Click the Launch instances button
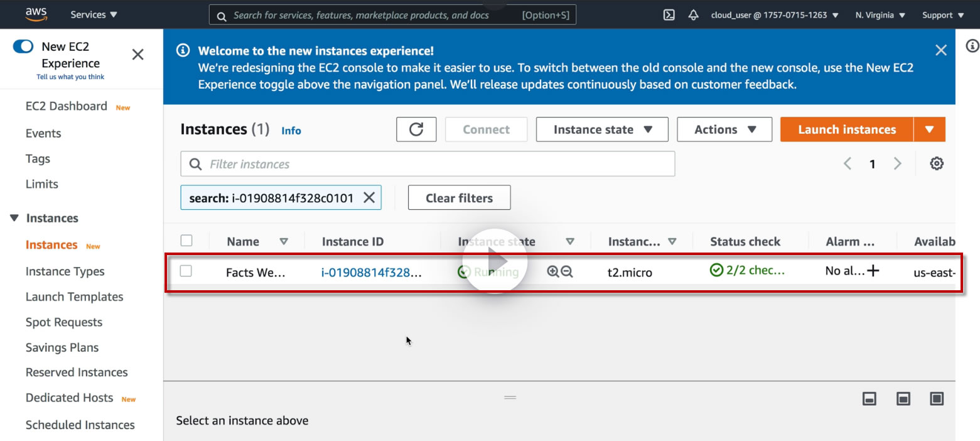The image size is (980, 441). pyautogui.click(x=846, y=129)
